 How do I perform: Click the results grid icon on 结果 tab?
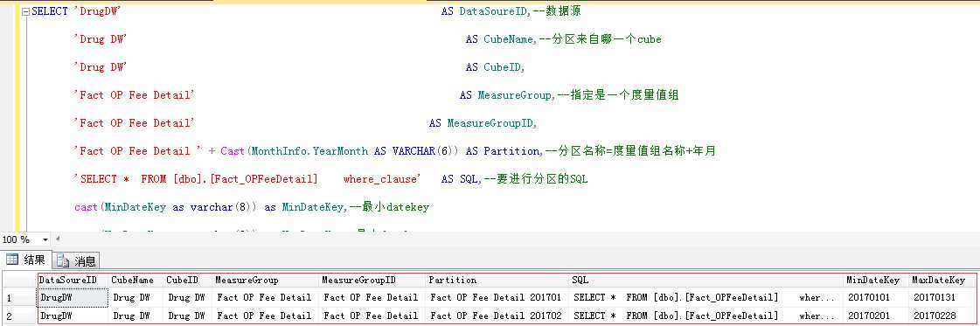pyautogui.click(x=12, y=260)
